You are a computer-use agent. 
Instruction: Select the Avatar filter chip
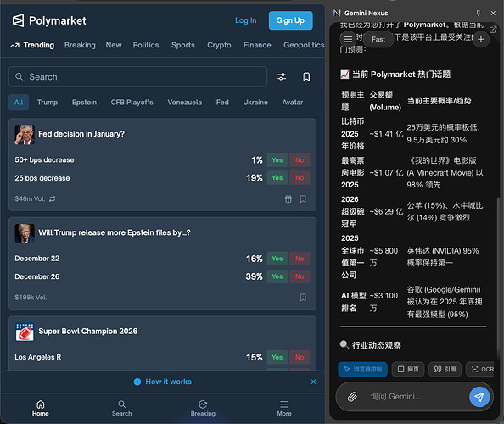[x=293, y=102]
